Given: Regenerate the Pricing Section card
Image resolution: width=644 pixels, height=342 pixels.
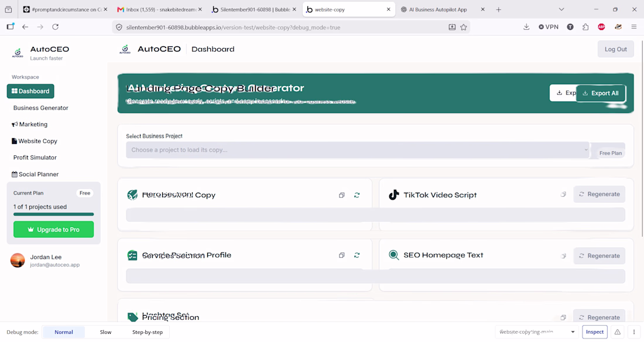Looking at the screenshot, I should [600, 317].
